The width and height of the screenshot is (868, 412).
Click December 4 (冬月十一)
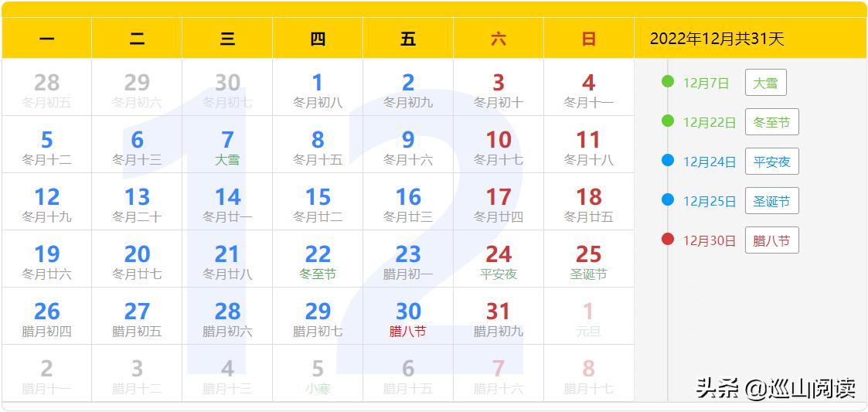coord(588,87)
